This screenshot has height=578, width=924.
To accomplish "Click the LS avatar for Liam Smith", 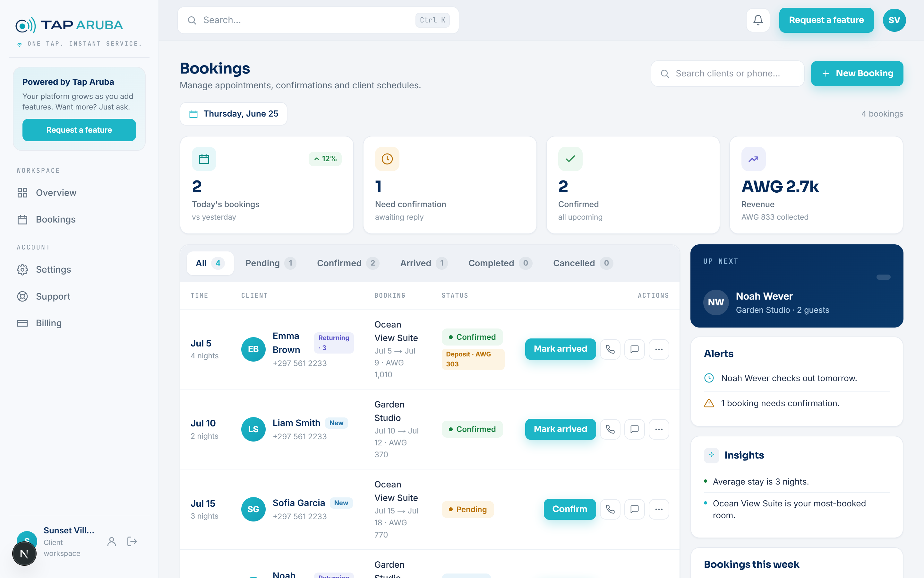I will click(x=253, y=429).
